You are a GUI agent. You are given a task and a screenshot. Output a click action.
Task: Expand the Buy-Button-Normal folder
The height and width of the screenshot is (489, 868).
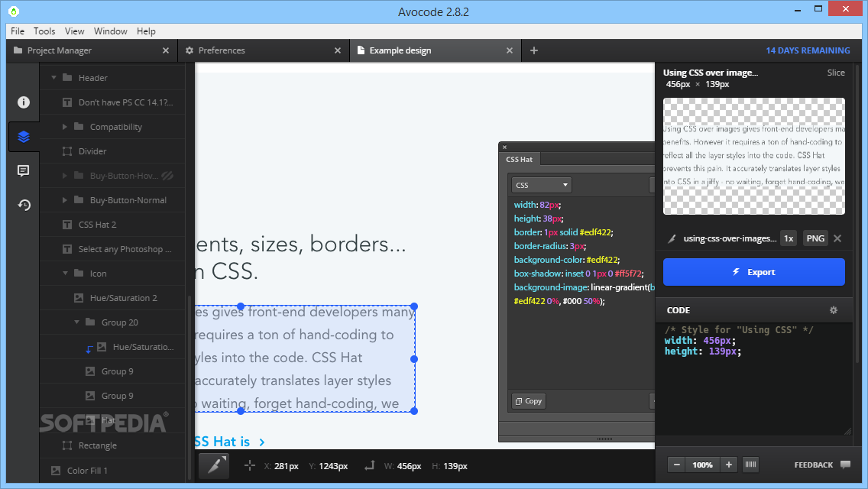click(x=65, y=200)
